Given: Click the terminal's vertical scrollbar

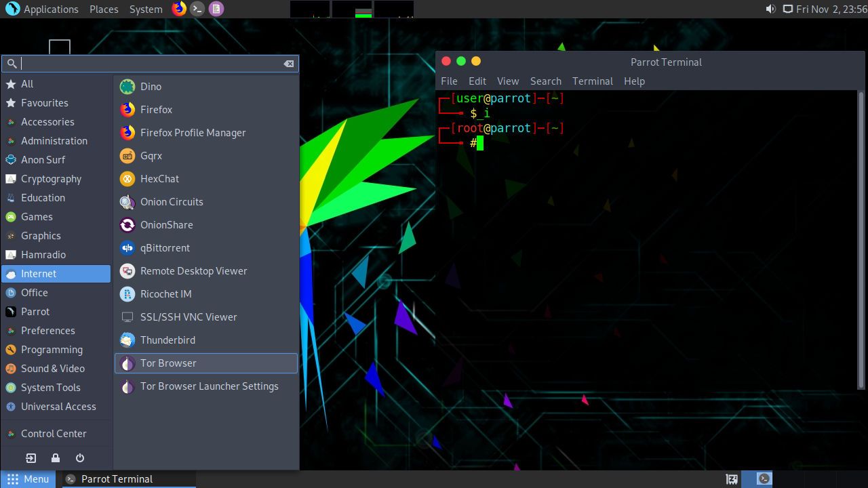Looking at the screenshot, I should point(862,241).
